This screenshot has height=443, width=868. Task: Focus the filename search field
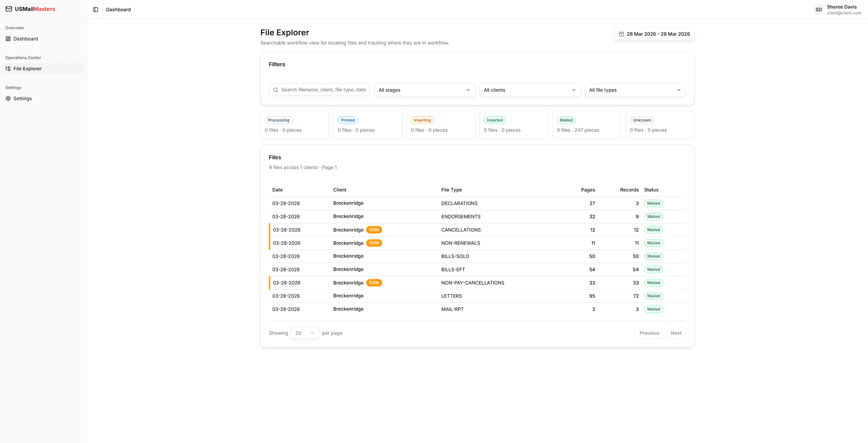(x=323, y=90)
